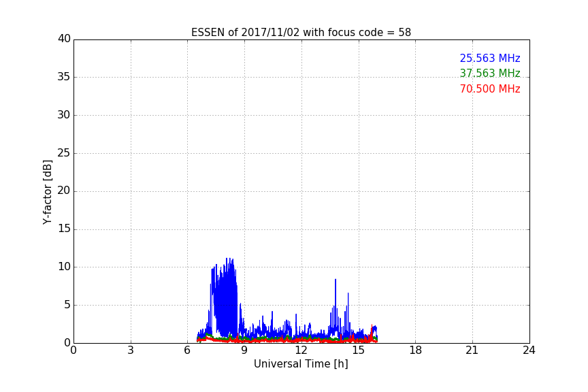Click the y-axis tick label 15
Screen dimensions: 588x392
[x=64, y=229]
